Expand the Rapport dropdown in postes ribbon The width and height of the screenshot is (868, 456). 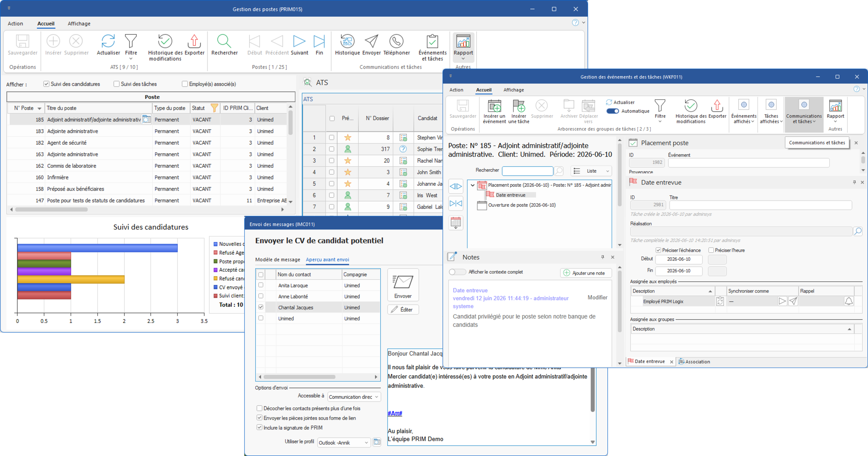463,59
